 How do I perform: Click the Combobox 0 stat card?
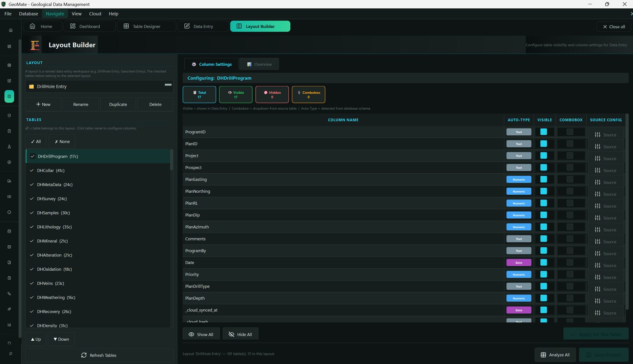pyautogui.click(x=309, y=95)
